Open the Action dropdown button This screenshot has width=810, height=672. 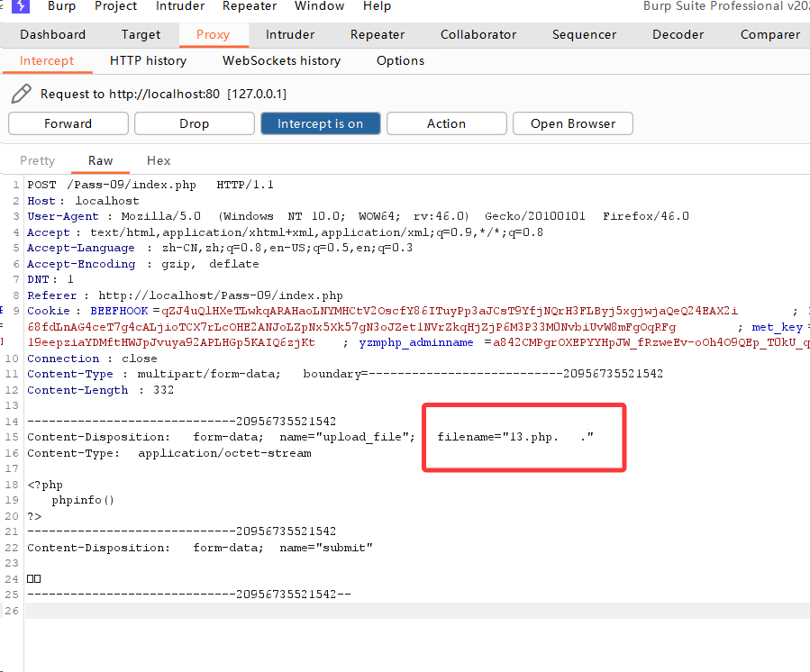pos(446,123)
